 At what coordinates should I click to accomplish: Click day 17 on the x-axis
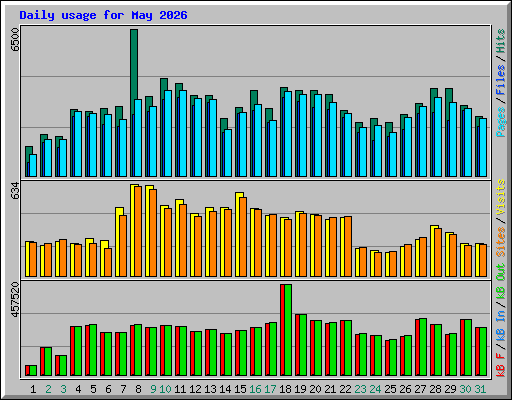coord(270,389)
